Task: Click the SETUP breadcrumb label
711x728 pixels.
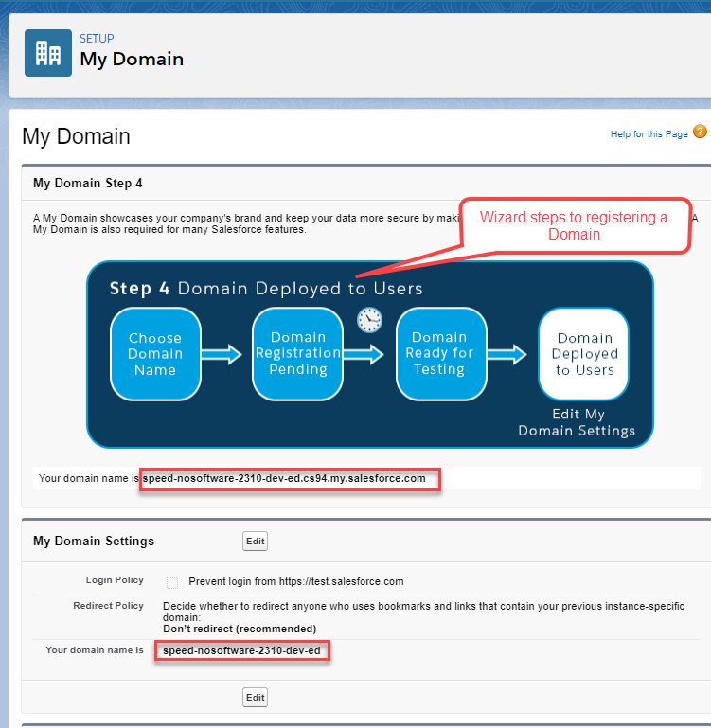Action: 97,39
